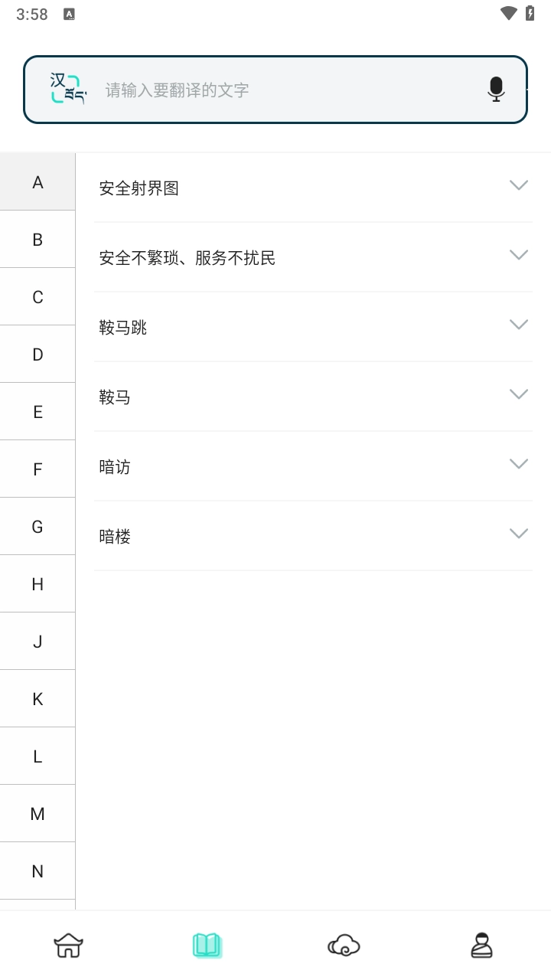The width and height of the screenshot is (551, 980).
Task: Choose letter A in the index
Action: (37, 182)
